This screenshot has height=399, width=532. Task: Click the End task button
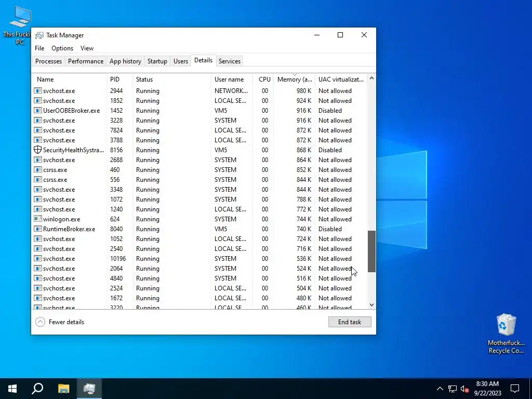(350, 322)
